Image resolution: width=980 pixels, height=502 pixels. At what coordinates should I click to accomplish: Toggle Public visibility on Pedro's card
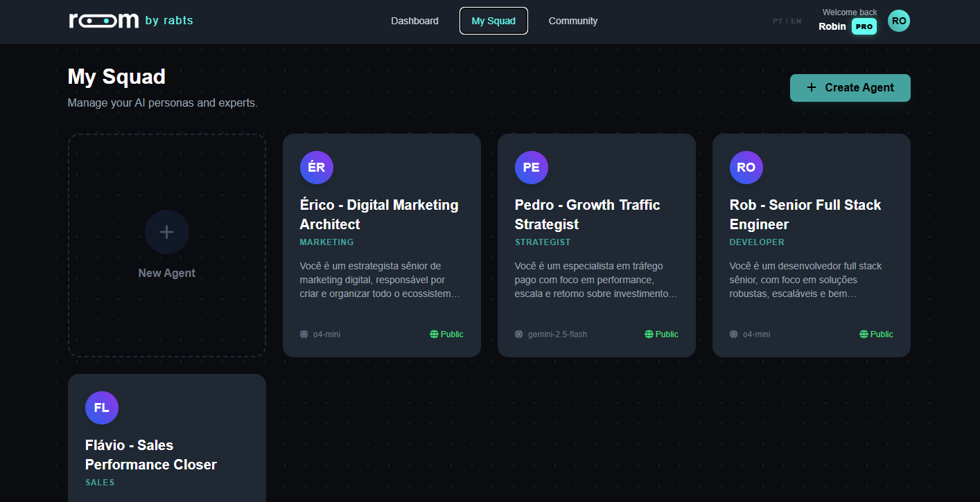(661, 334)
